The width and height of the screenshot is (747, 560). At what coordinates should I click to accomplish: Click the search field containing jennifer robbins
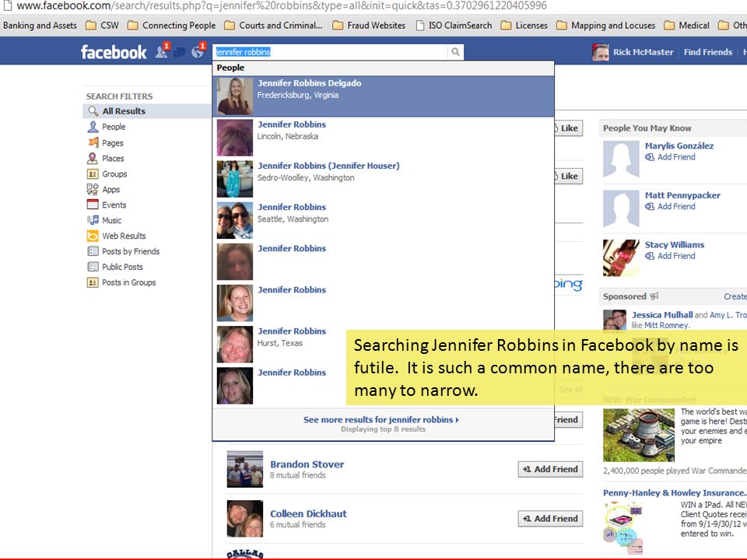[x=330, y=52]
